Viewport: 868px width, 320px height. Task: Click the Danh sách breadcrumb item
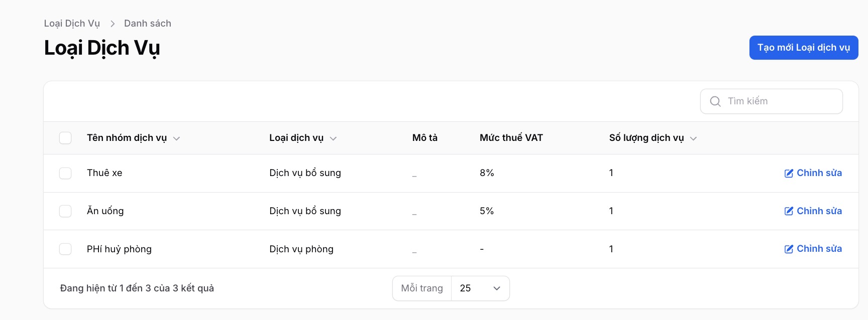point(148,24)
